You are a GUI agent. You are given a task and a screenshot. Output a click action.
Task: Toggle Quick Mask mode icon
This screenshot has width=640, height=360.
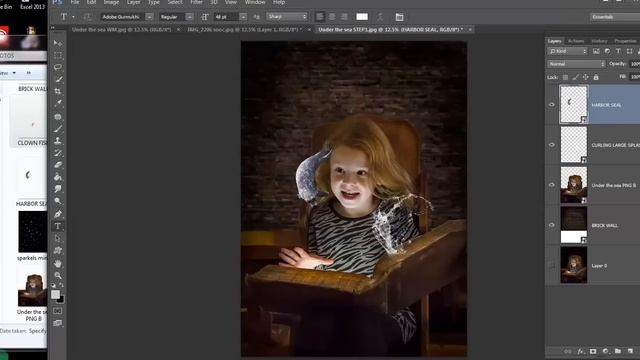click(x=58, y=311)
